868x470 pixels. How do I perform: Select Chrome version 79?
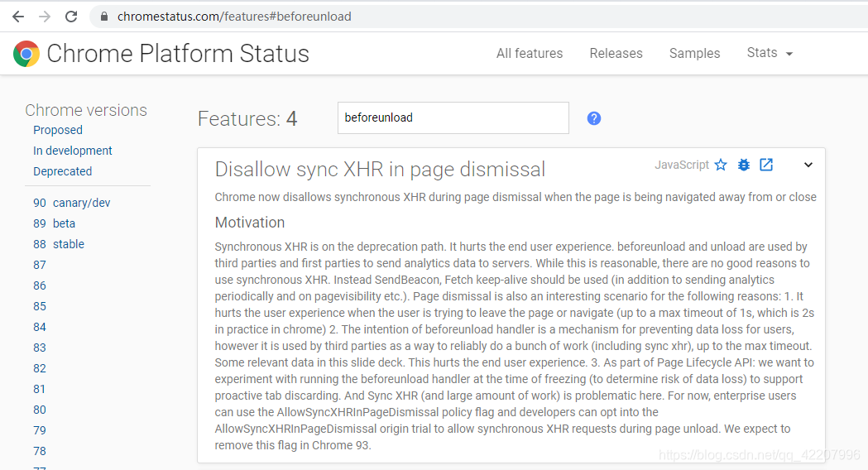39,430
